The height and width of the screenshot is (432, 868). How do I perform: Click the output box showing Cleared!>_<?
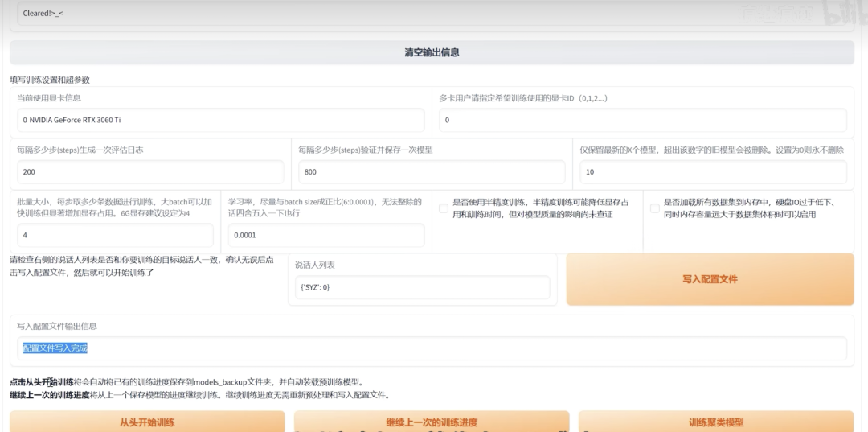[402, 13]
